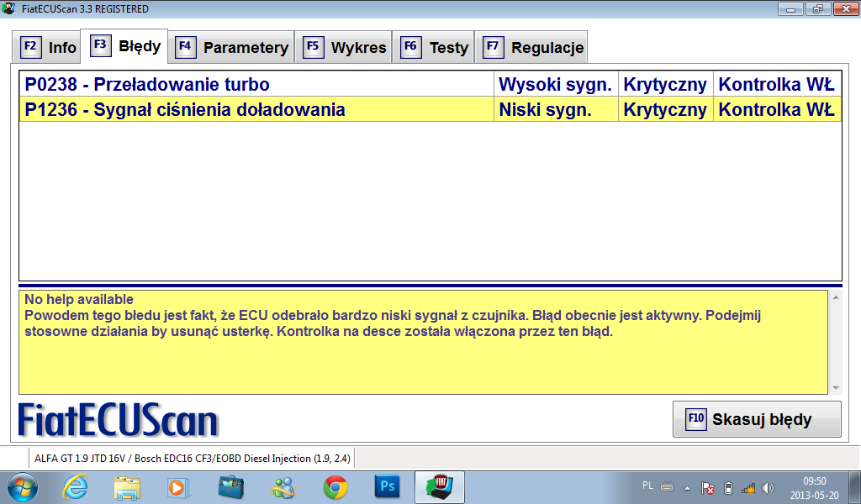The width and height of the screenshot is (861, 504).
Task: Click 'Kontrolka WŁ' in the P1236 row
Action: 777,109
